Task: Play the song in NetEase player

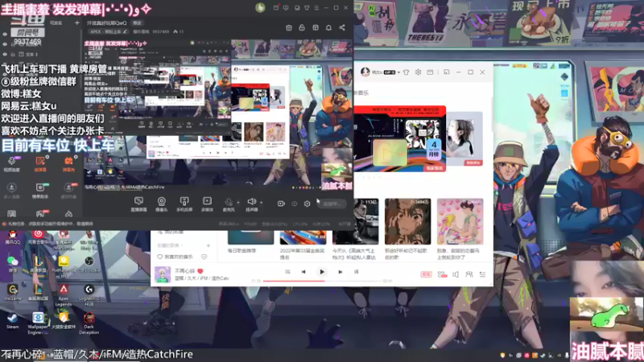Action: 321,272
